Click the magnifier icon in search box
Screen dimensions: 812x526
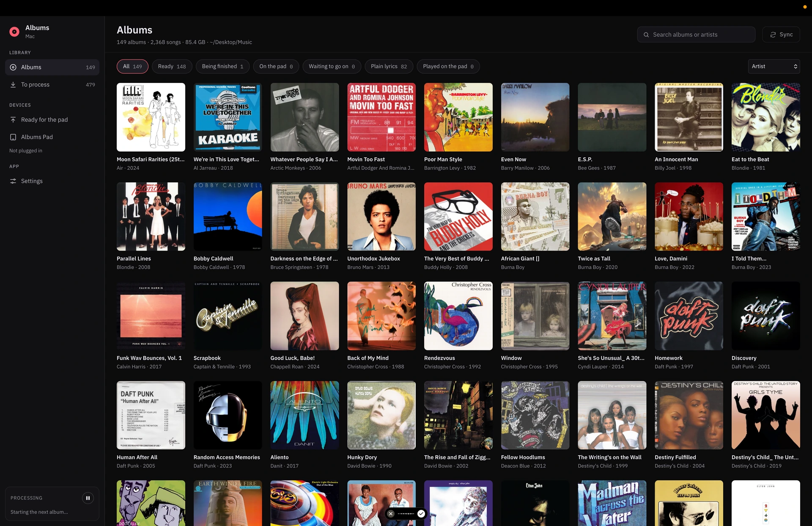(646, 35)
